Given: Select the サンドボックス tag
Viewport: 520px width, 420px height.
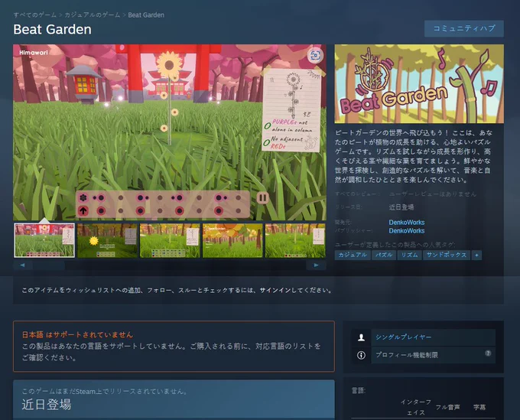Looking at the screenshot, I should (447, 255).
